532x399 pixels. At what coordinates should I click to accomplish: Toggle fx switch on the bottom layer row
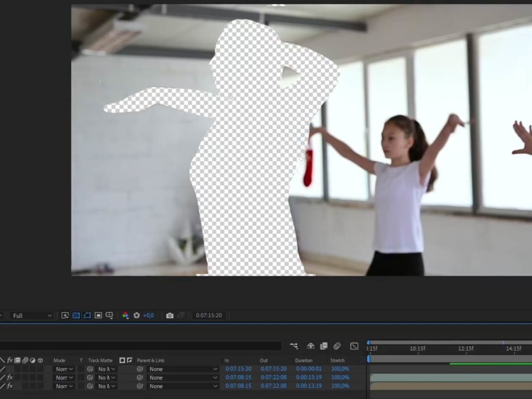coord(10,386)
